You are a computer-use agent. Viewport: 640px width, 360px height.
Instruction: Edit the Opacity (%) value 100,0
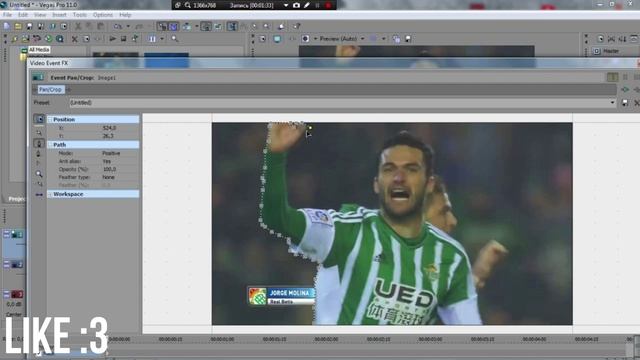point(109,169)
